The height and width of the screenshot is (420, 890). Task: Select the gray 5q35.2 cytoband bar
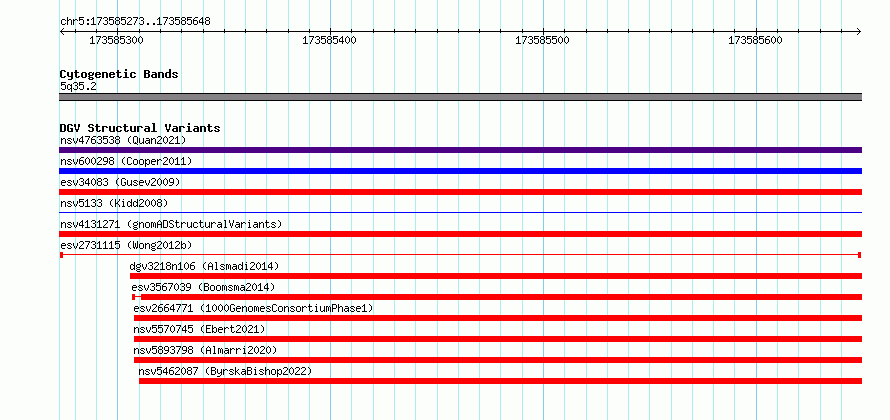(460, 97)
